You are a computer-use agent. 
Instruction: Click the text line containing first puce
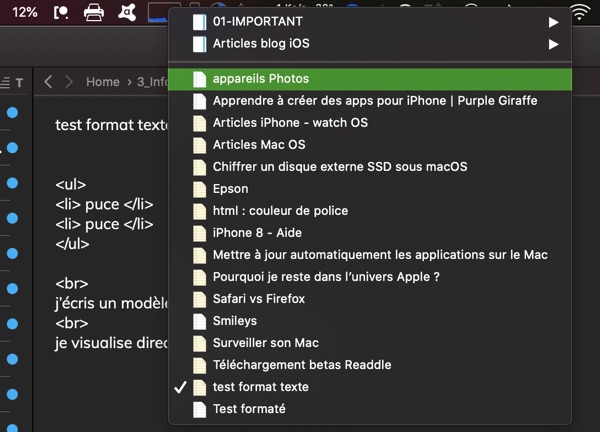(104, 204)
